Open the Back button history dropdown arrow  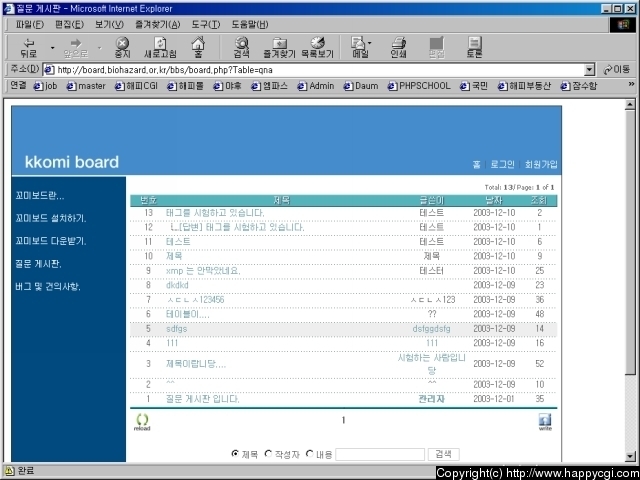52,48
